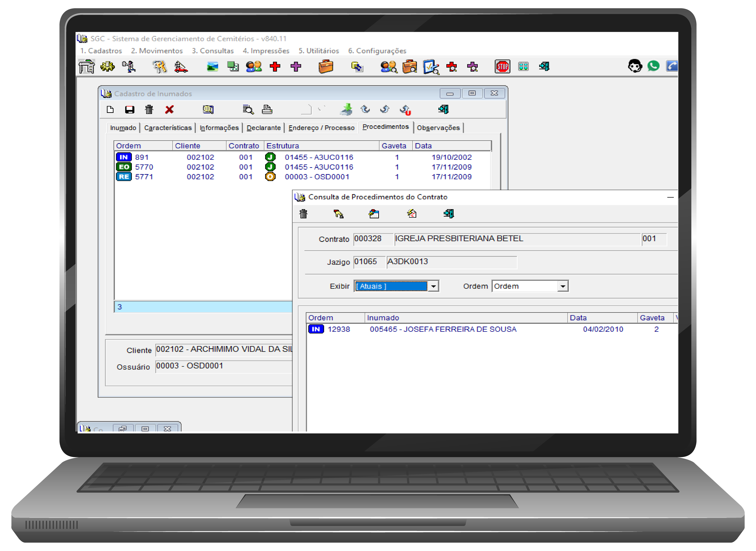Open the people search icon with magnifier
The width and height of the screenshot is (756, 551).
[x=389, y=67]
